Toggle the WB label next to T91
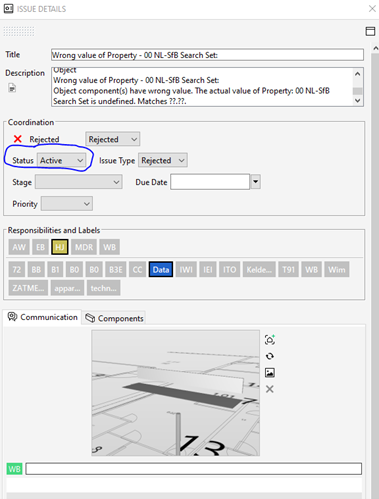Image resolution: width=379 pixels, height=499 pixels. click(x=311, y=269)
